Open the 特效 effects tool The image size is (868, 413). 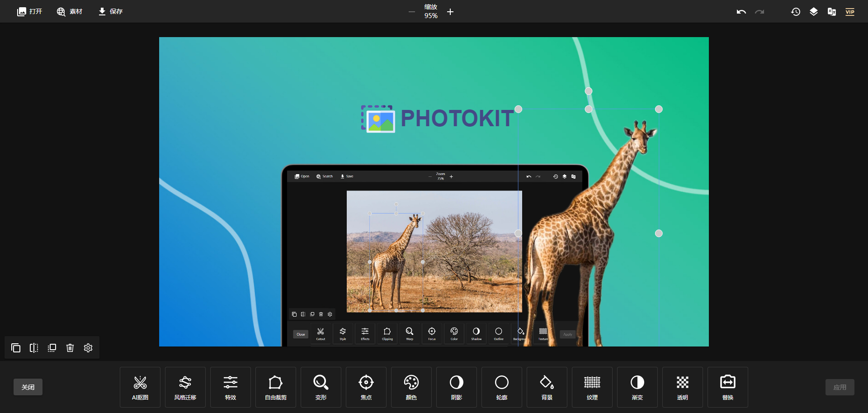[x=231, y=387]
